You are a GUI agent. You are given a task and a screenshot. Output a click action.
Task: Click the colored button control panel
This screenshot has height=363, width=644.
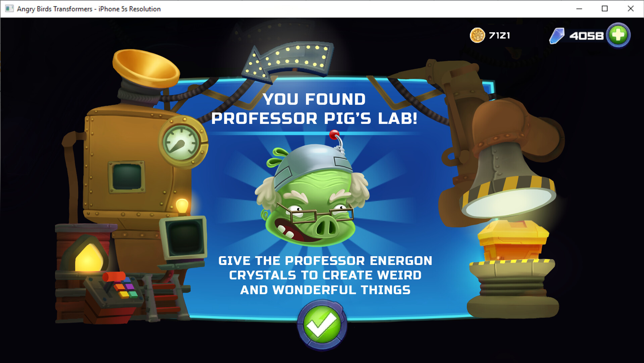click(123, 290)
